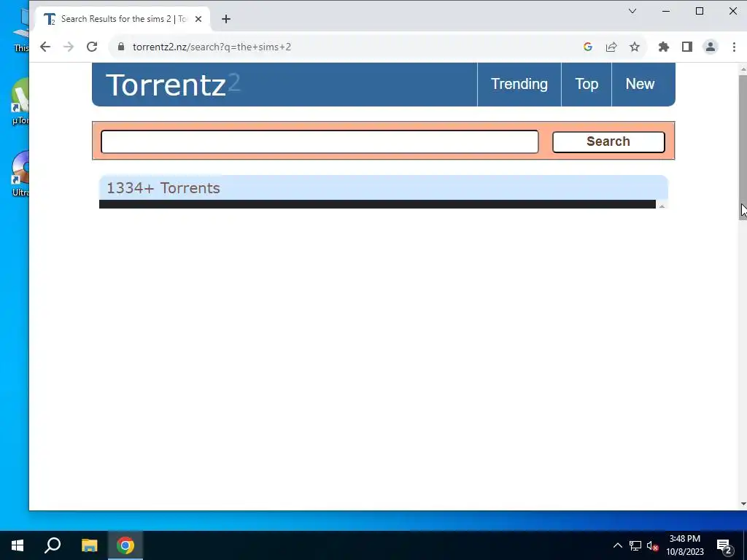Open Chrome extensions puzzle icon
The image size is (747, 560).
(x=664, y=47)
